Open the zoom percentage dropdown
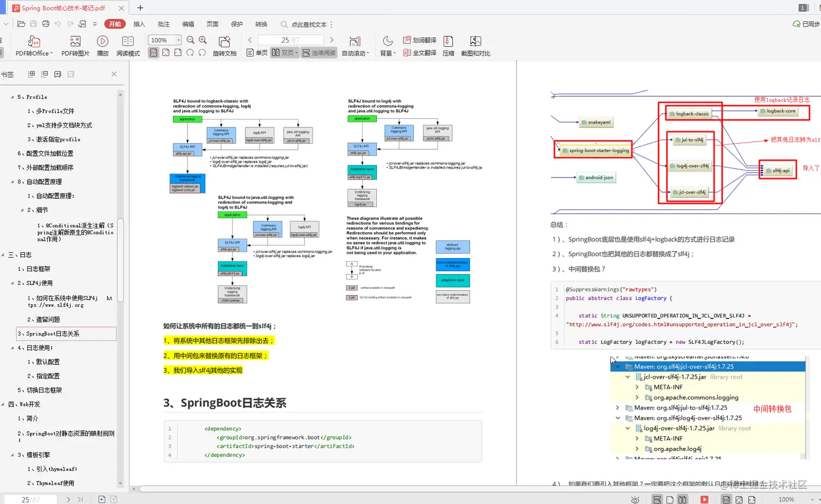821x504 pixels. pyautogui.click(x=178, y=40)
